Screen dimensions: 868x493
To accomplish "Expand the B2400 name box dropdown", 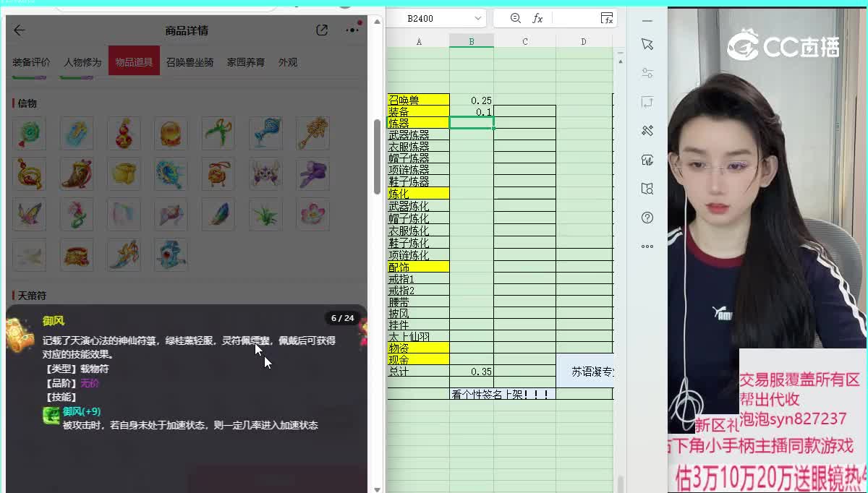I will click(x=477, y=19).
